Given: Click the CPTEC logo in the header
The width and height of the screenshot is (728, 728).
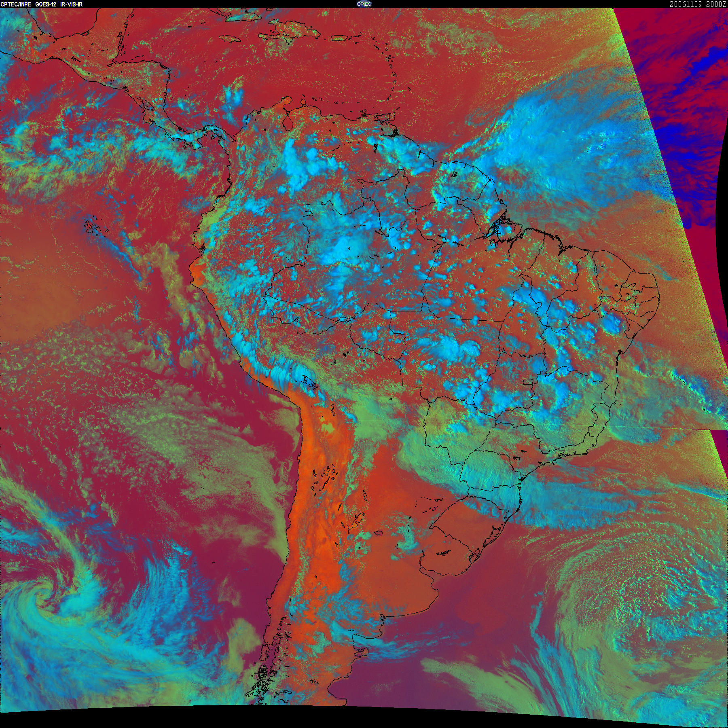Looking at the screenshot, I should pos(364,4).
